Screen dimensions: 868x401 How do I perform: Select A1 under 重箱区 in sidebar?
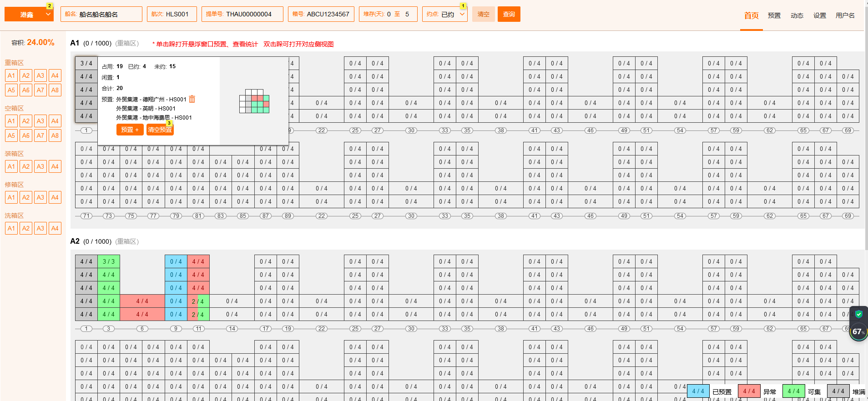[11, 75]
